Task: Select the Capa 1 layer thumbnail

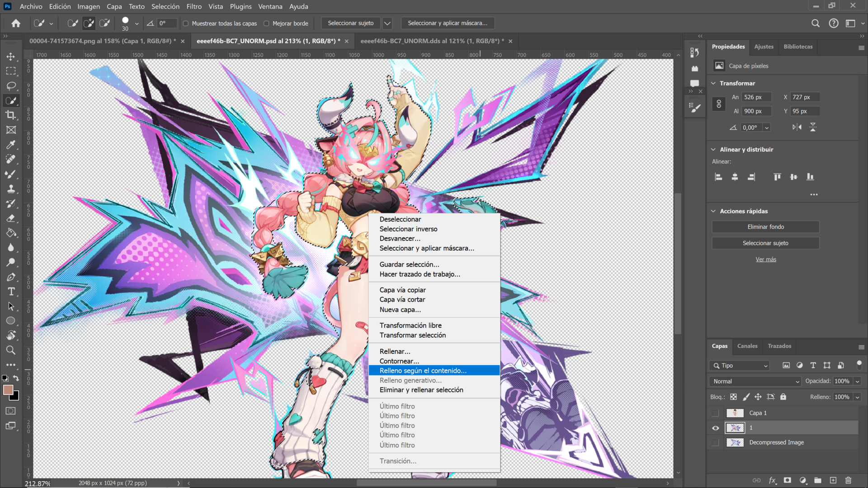Action: pyautogui.click(x=735, y=413)
